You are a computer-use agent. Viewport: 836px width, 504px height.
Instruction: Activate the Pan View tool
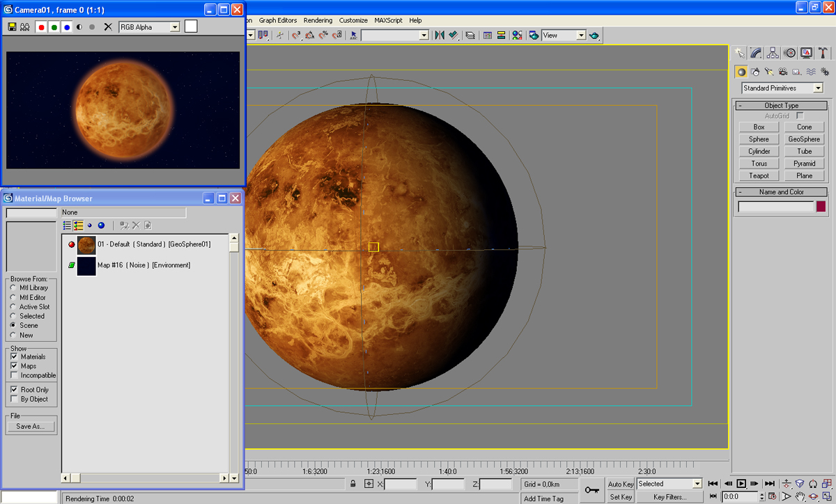(x=800, y=496)
